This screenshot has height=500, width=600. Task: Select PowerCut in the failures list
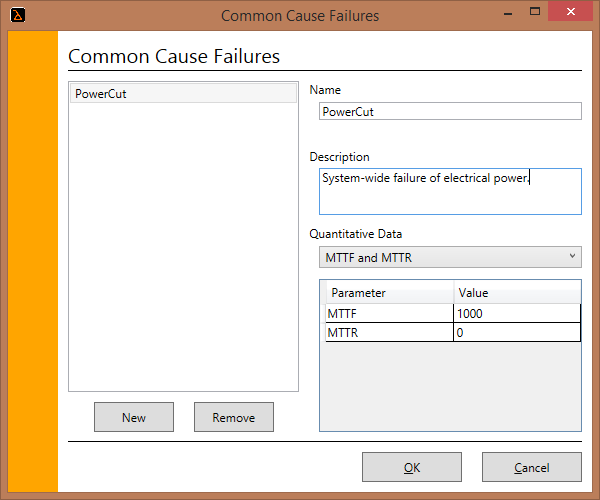coord(183,93)
